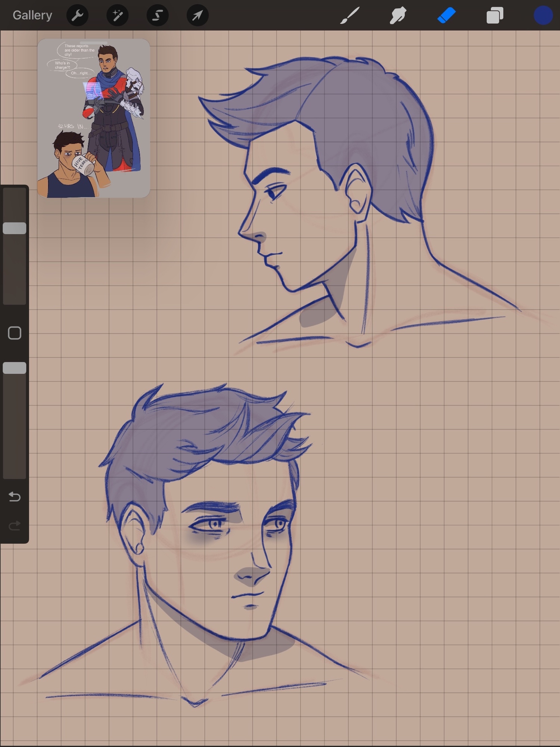Undo the last stroke
The image size is (560, 747).
15,496
